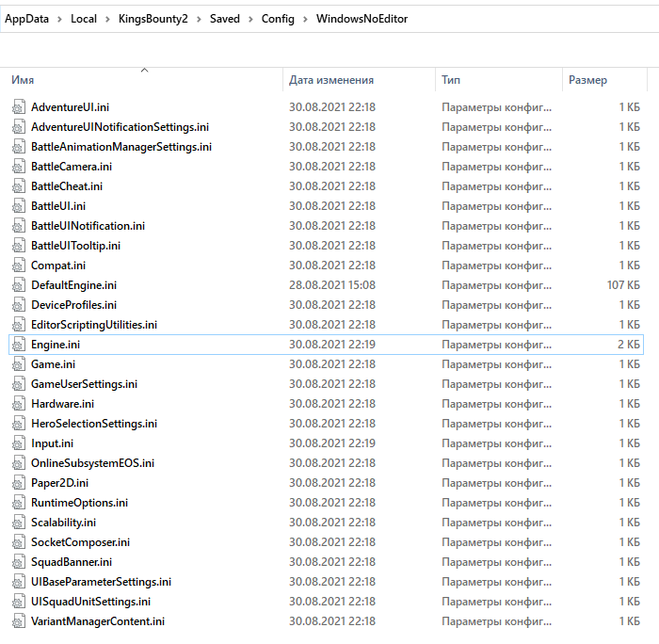Click the GameUserSettings.ini file icon
Screen dimensions: 659x644
tap(18, 384)
